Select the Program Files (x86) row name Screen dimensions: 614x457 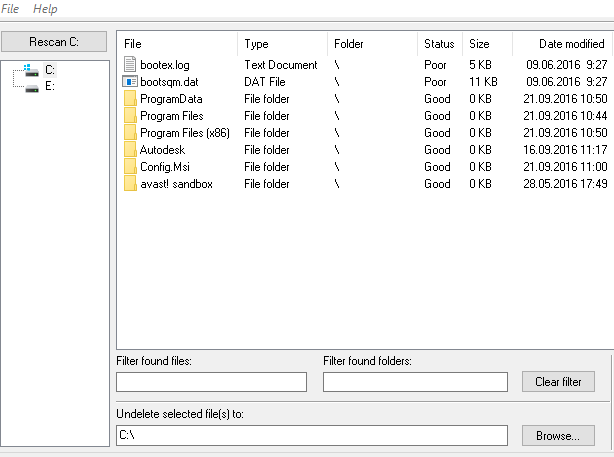[x=185, y=133]
